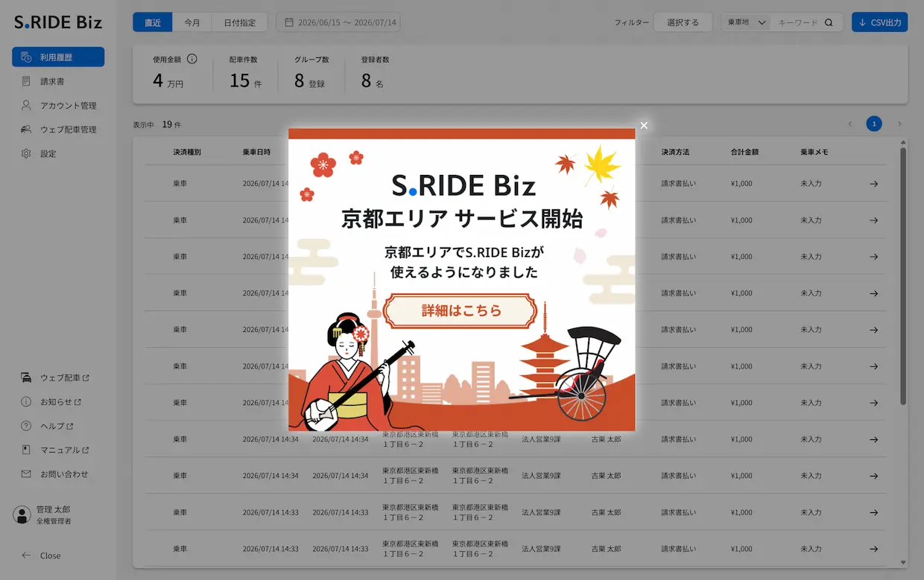
Task: Click the グループ数 8 登録 summary
Action: (311, 72)
